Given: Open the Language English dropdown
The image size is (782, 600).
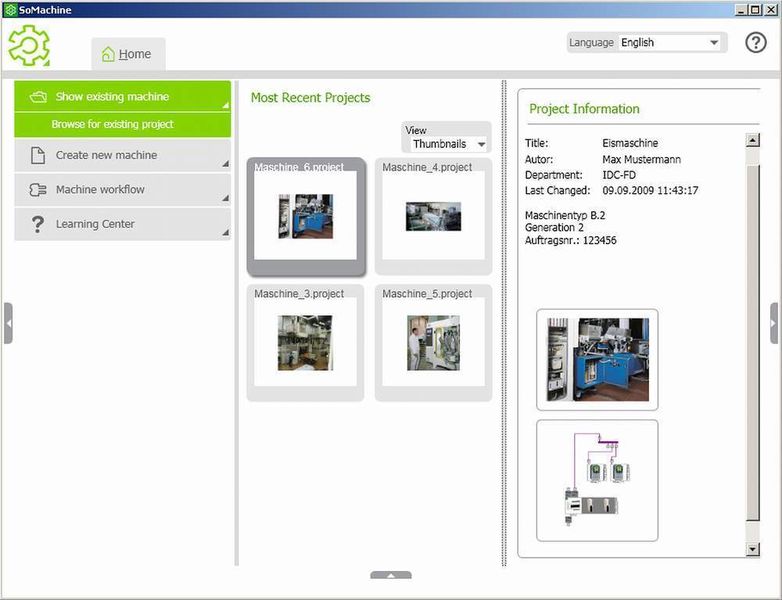Looking at the screenshot, I should (x=670, y=43).
